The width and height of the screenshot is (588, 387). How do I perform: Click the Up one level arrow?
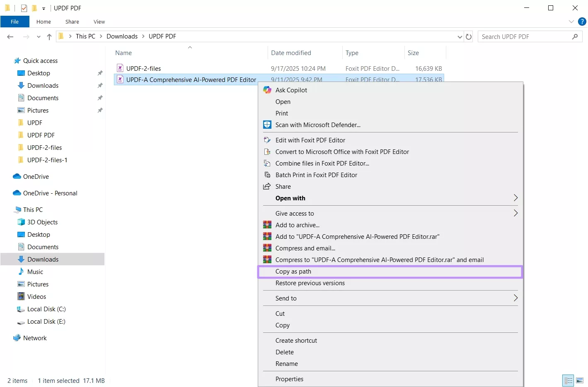[x=49, y=37]
